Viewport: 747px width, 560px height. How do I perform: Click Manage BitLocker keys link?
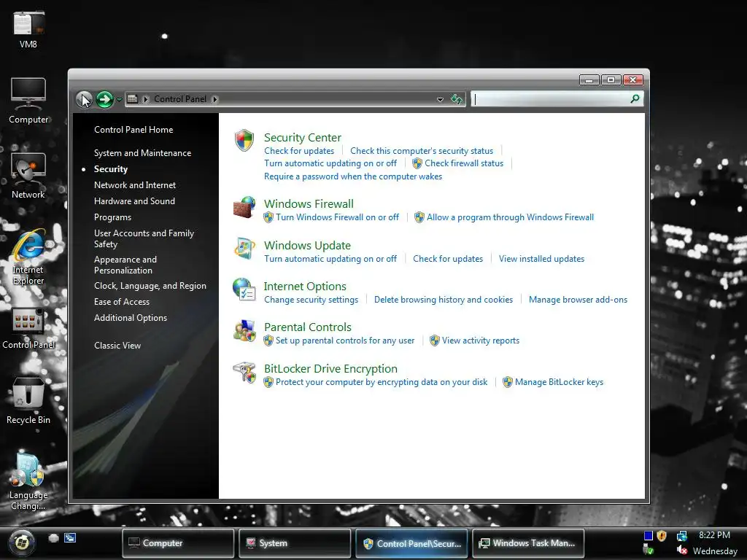tap(559, 382)
